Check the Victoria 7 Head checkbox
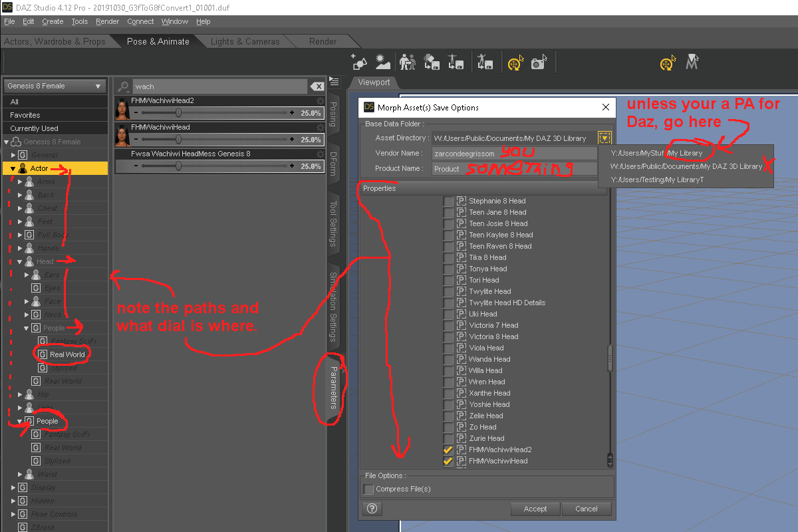This screenshot has width=798, height=532. [x=448, y=325]
